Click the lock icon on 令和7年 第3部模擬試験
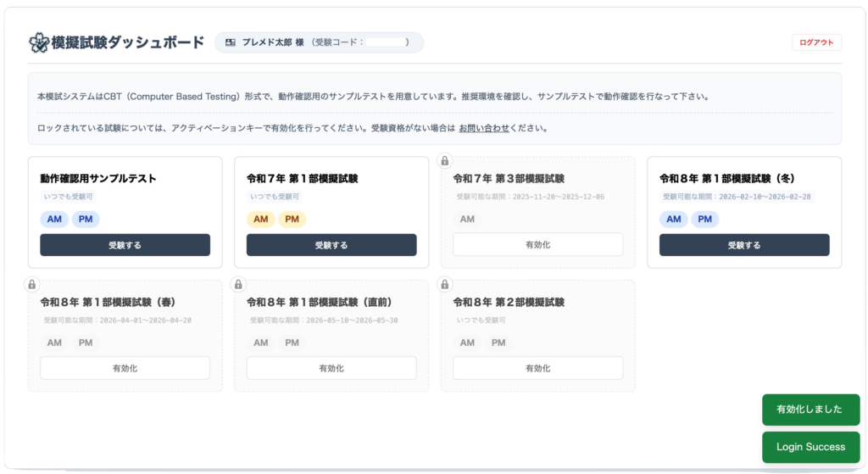Image resolution: width=868 pixels, height=474 pixels. [x=444, y=160]
